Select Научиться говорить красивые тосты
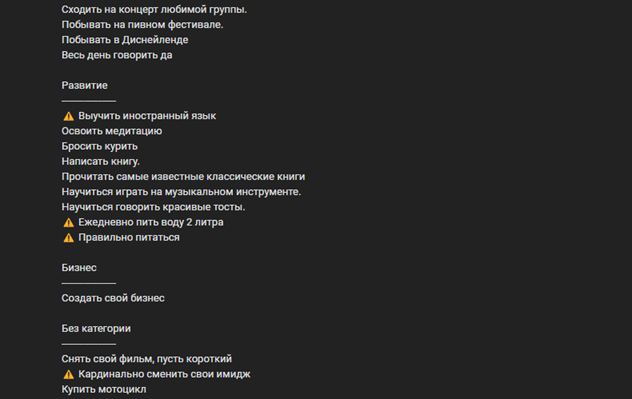 point(153,207)
